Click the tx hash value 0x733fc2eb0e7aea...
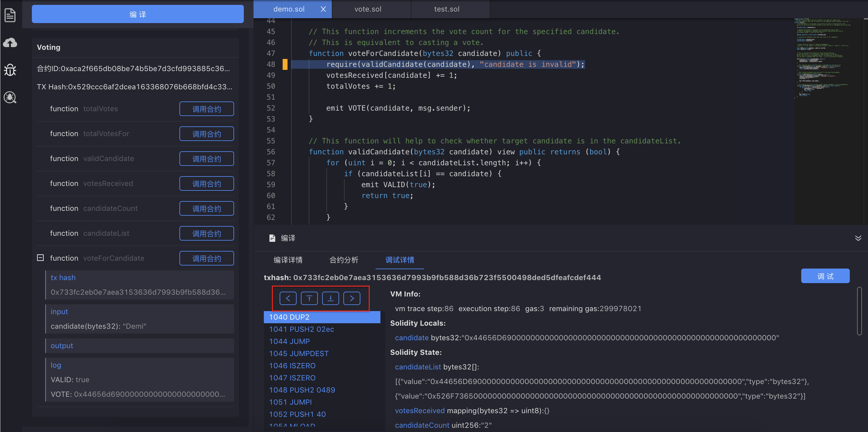 [138, 292]
